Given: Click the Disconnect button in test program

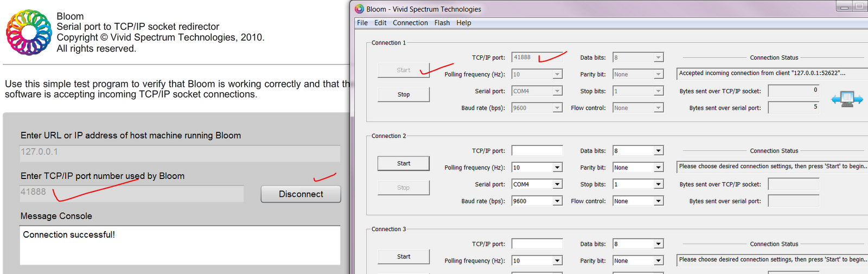Looking at the screenshot, I should [x=301, y=194].
